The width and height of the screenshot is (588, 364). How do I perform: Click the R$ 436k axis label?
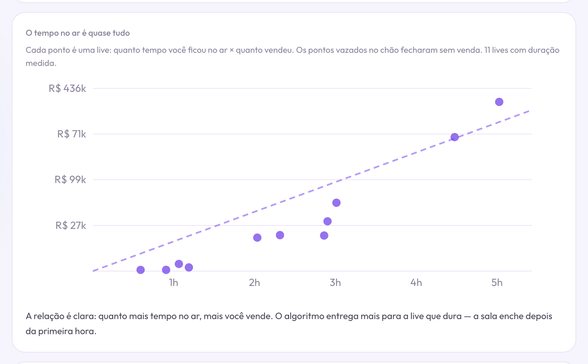click(67, 89)
